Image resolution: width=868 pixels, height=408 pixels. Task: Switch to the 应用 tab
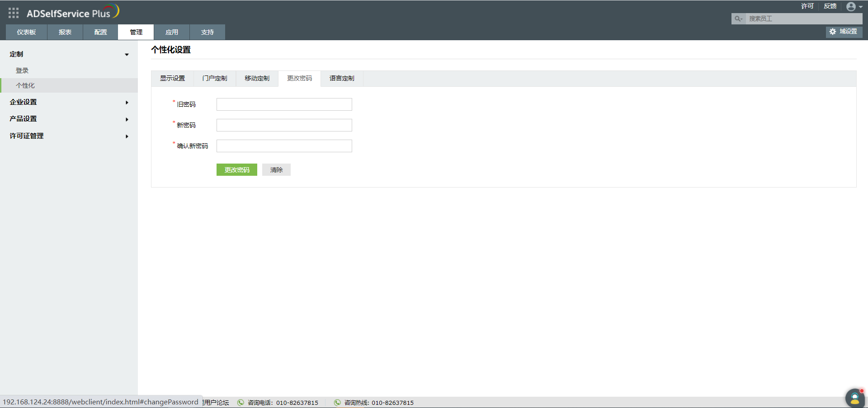pos(172,32)
